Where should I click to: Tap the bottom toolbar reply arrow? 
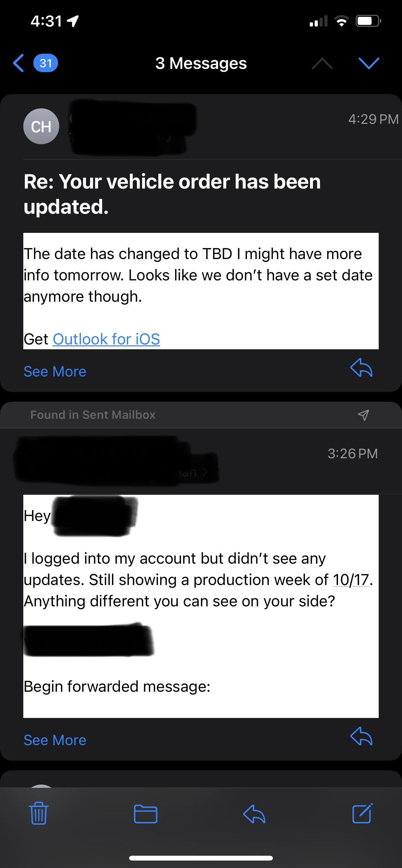[x=254, y=813]
